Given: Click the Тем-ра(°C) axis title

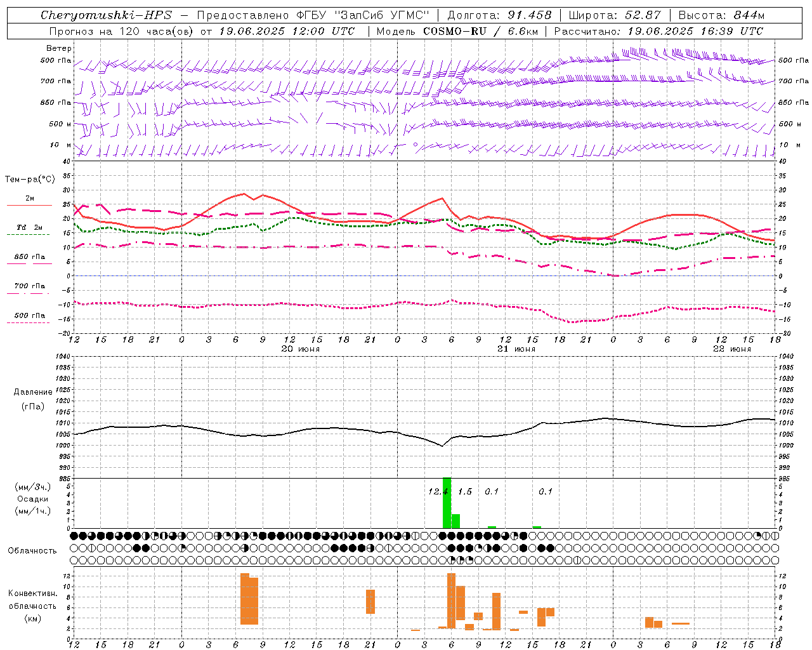Looking at the screenshot, I should 30,180.
